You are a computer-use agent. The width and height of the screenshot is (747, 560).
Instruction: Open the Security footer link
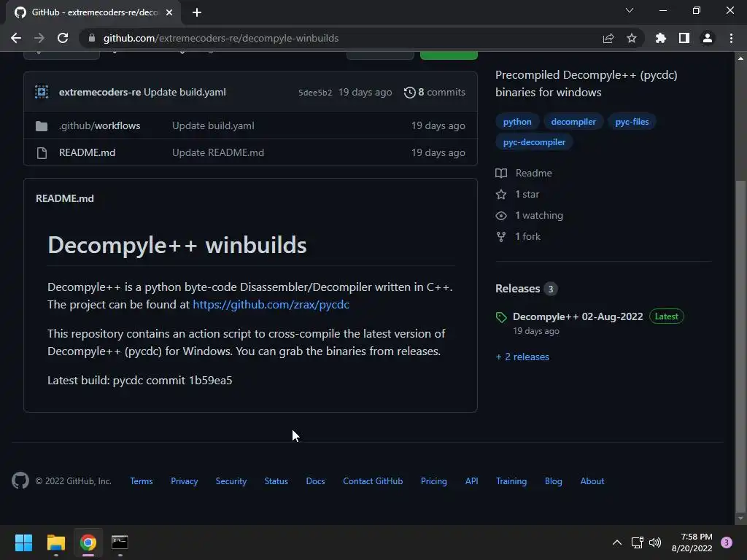[231, 481]
